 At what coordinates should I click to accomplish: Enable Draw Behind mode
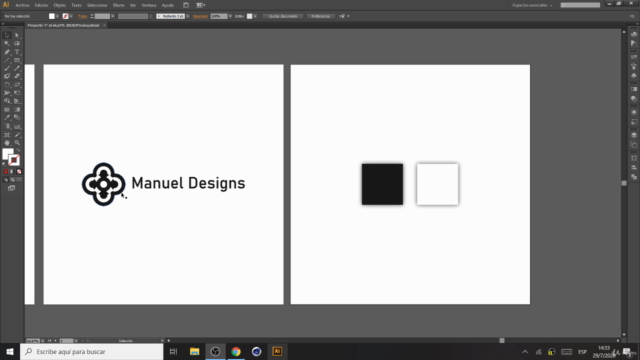tap(12, 180)
